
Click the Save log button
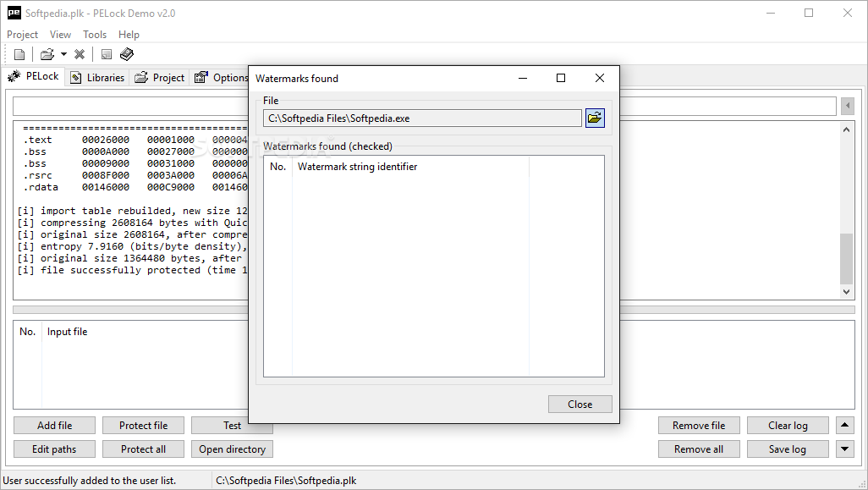click(788, 449)
